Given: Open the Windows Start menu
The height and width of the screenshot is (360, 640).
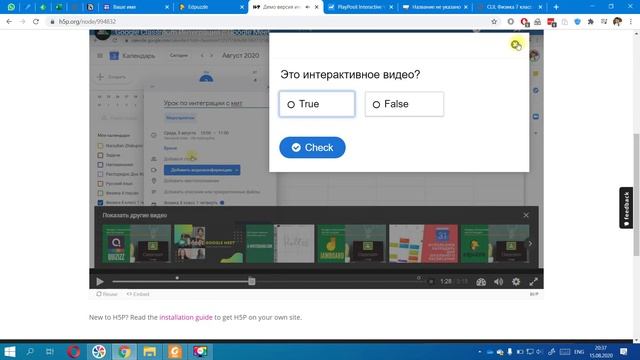Looking at the screenshot, I should pos(9,351).
